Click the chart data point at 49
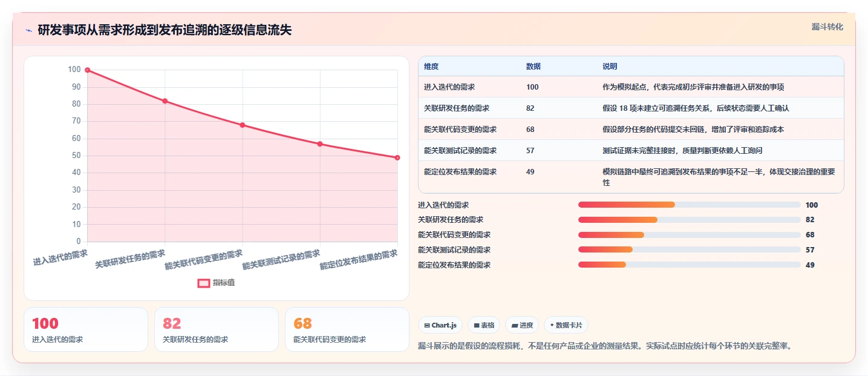868x376 pixels. (x=397, y=158)
